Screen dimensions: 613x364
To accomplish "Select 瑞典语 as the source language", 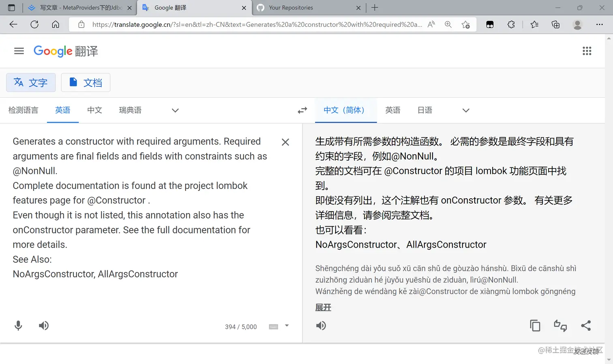I will pos(130,110).
